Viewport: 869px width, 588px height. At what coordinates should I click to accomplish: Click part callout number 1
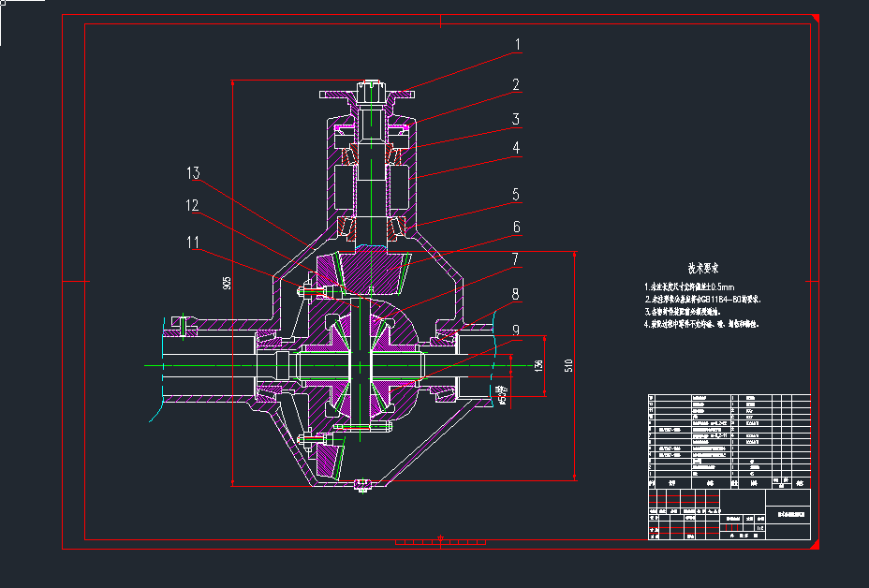click(x=516, y=44)
